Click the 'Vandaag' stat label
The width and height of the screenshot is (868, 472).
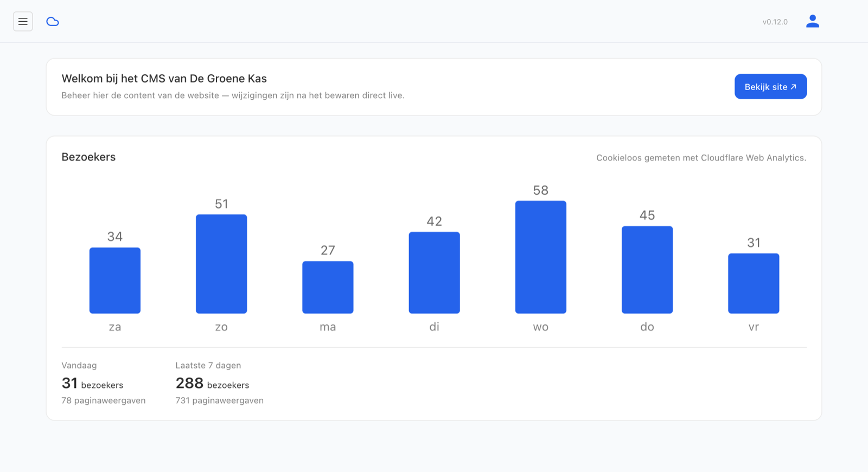coord(79,366)
